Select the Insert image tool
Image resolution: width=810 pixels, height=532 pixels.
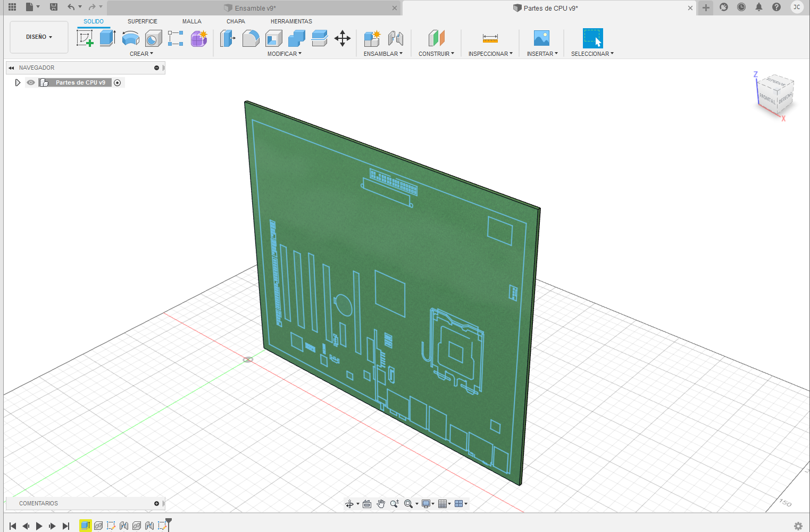point(541,38)
